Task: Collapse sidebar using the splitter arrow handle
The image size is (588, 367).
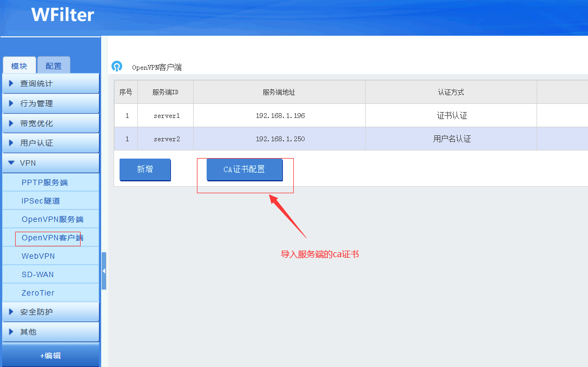Action: pyautogui.click(x=104, y=271)
